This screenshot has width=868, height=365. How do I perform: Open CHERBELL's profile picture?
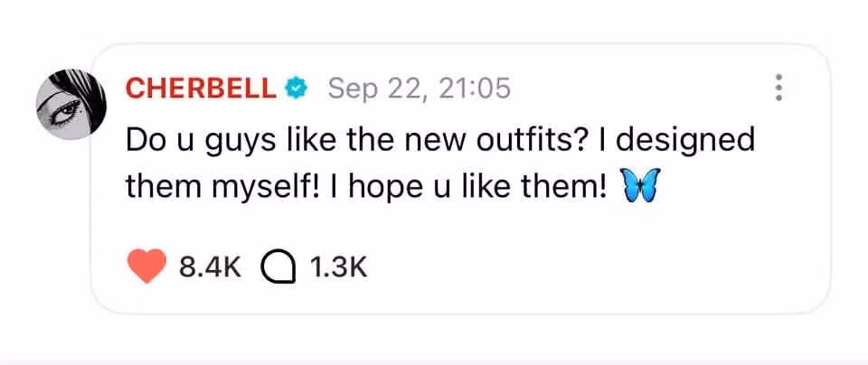[x=71, y=104]
